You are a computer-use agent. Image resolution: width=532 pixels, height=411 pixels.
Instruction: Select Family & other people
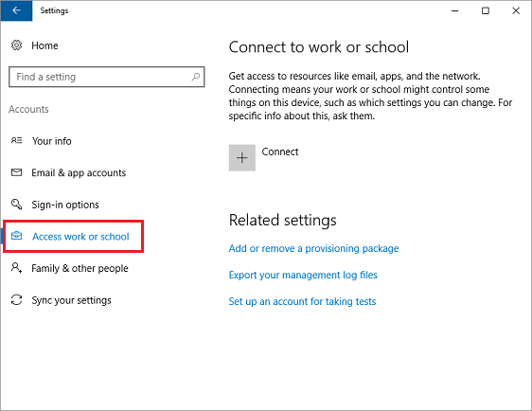coord(80,268)
